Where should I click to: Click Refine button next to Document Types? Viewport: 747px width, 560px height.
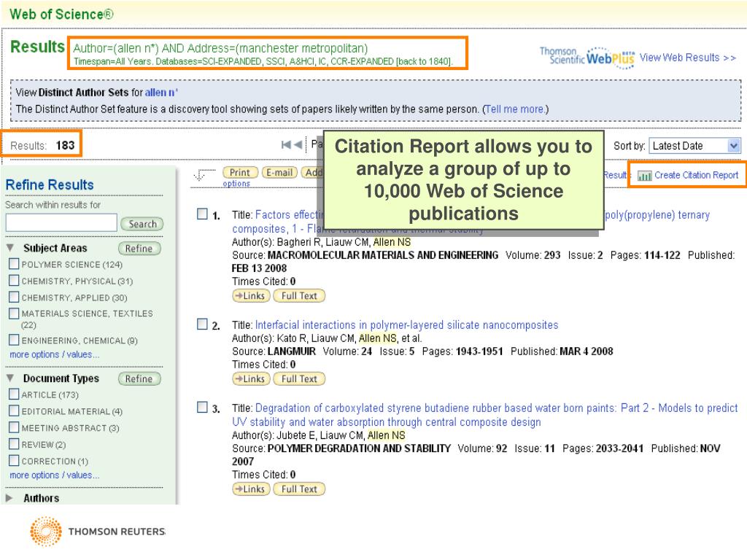click(139, 379)
